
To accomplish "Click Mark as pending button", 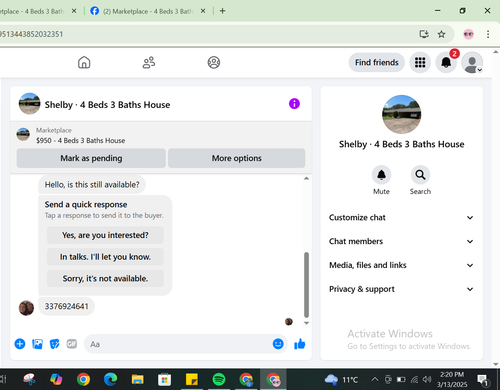I will (x=91, y=158).
